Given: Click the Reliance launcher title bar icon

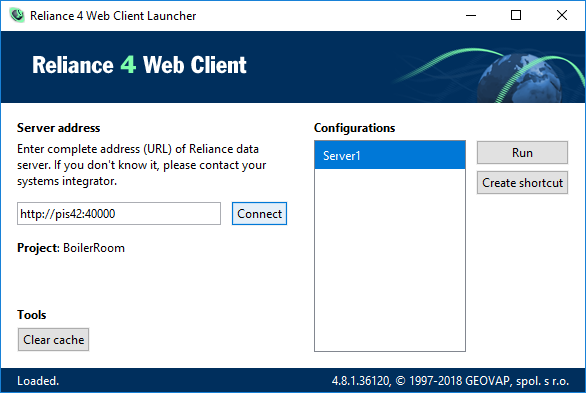Looking at the screenshot, I should (x=17, y=15).
